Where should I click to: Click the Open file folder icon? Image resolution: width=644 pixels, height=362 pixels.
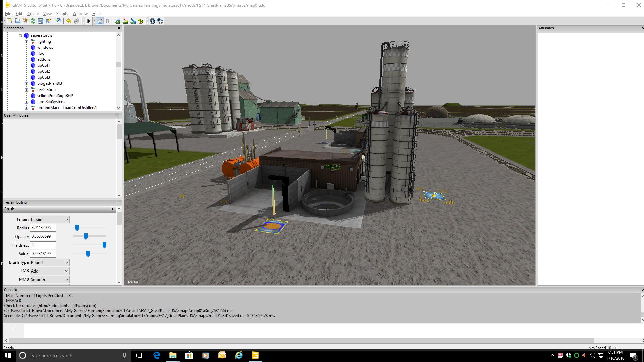17,21
